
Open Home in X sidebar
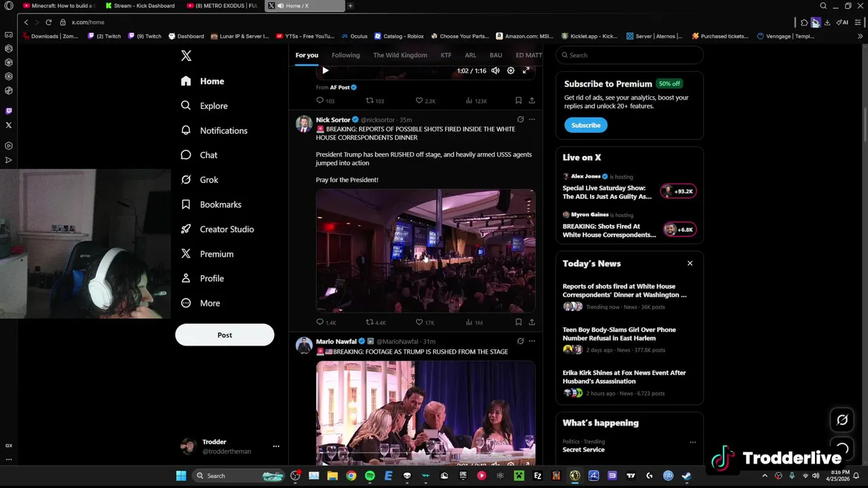click(203, 81)
